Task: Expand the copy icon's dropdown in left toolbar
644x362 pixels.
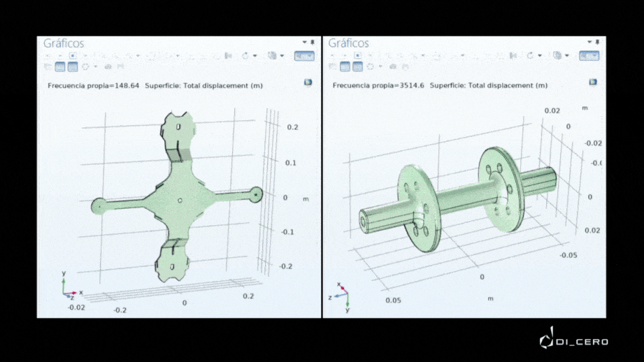Action: click(282, 55)
